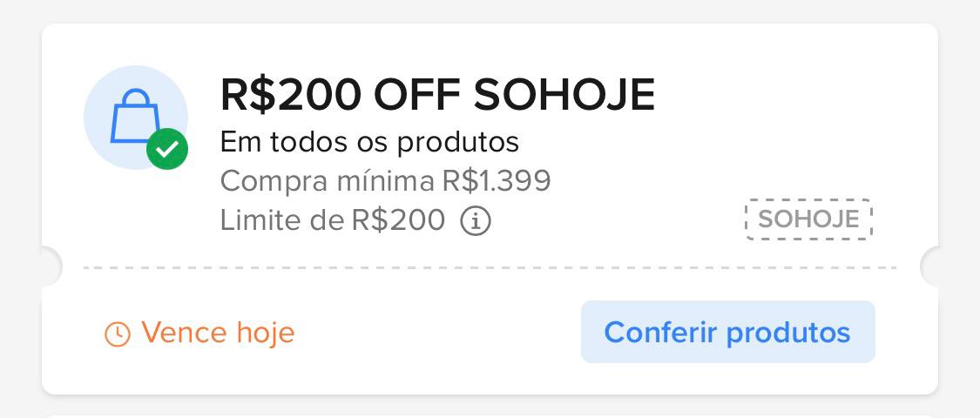Tap the Vence hoje expiry label
Viewport: 980px width, 418px height.
pyautogui.click(x=218, y=333)
